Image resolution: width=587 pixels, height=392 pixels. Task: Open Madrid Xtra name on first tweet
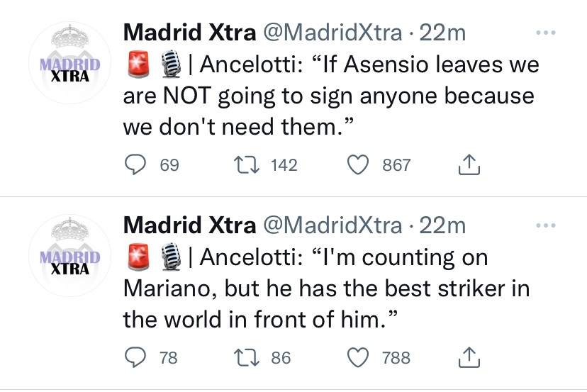coord(189,33)
